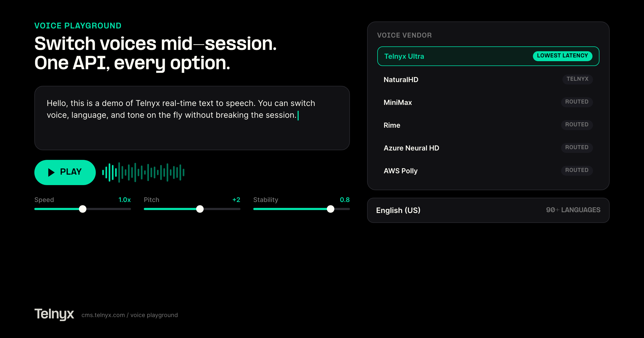644x338 pixels.
Task: Click the Pitch slider handle
Action: tap(200, 209)
